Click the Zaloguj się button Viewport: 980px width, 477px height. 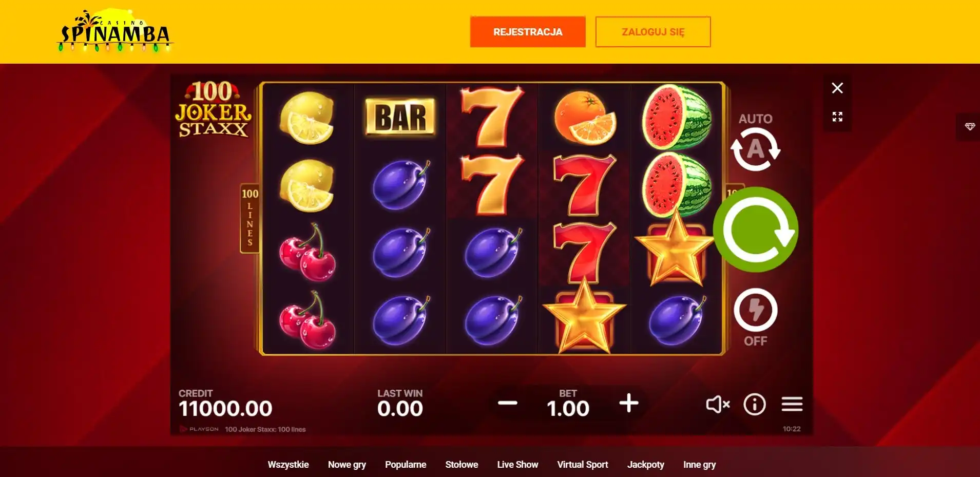[653, 32]
